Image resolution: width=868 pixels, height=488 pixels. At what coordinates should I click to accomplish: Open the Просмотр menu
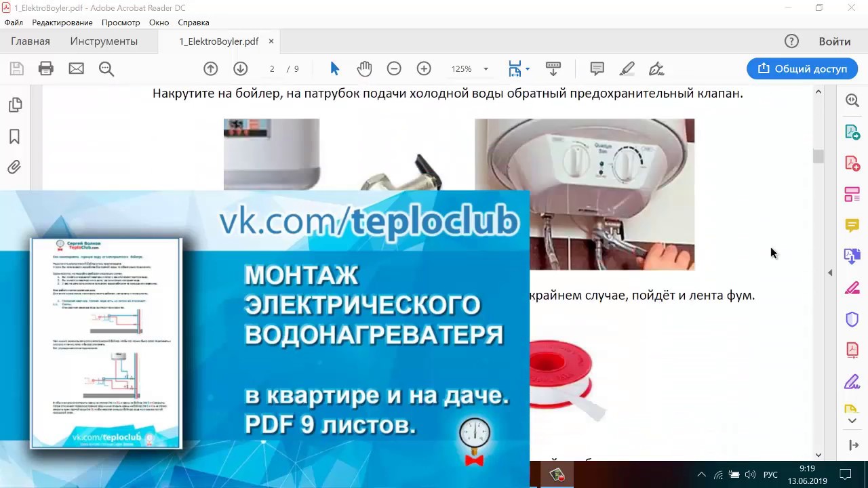click(121, 22)
